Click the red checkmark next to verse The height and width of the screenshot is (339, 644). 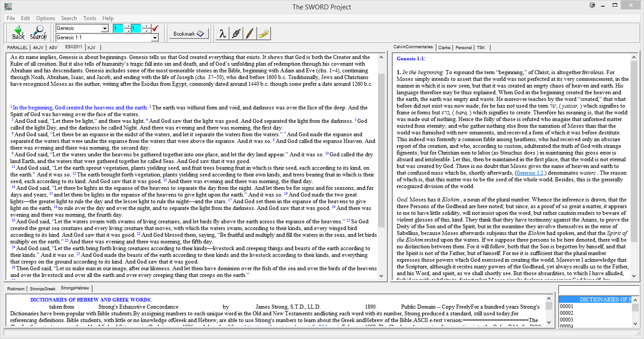coord(155,29)
